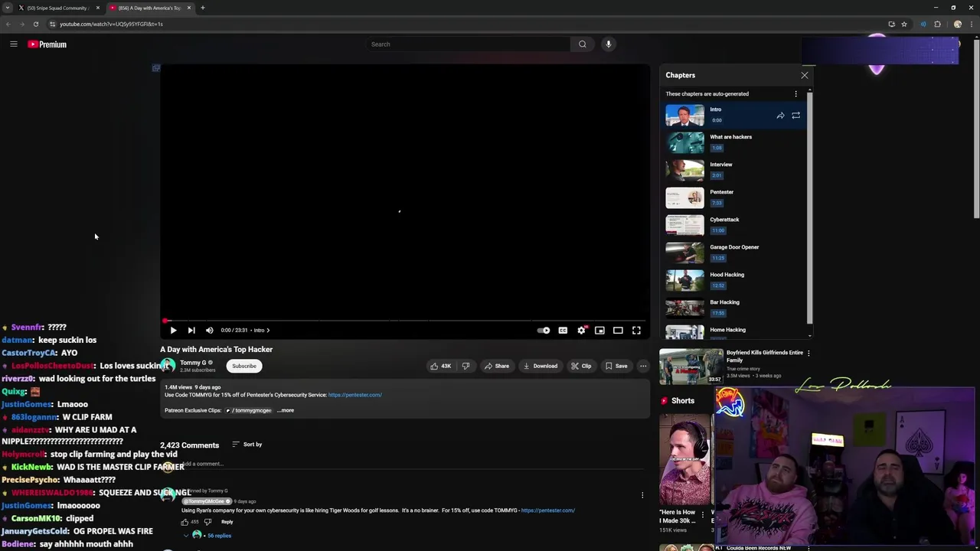Image resolution: width=980 pixels, height=551 pixels.
Task: Click the video progress bar
Action: click(405, 321)
